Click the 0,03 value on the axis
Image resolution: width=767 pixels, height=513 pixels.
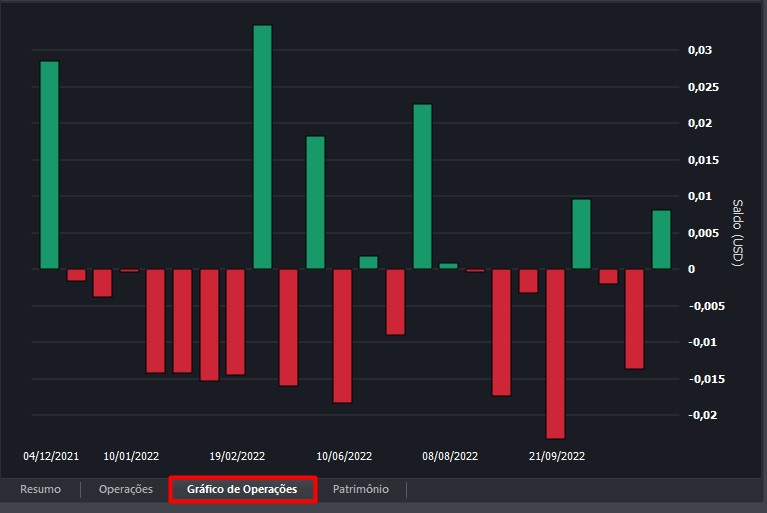[x=700, y=51]
